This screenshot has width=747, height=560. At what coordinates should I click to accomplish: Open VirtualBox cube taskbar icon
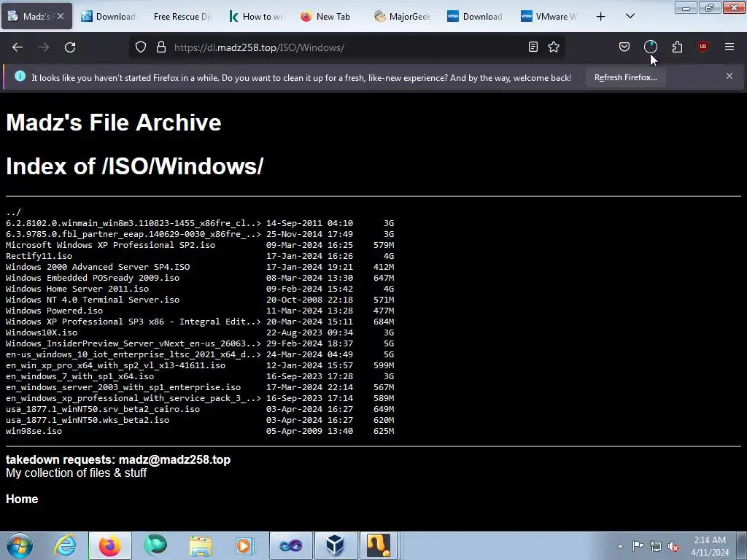[x=336, y=545]
